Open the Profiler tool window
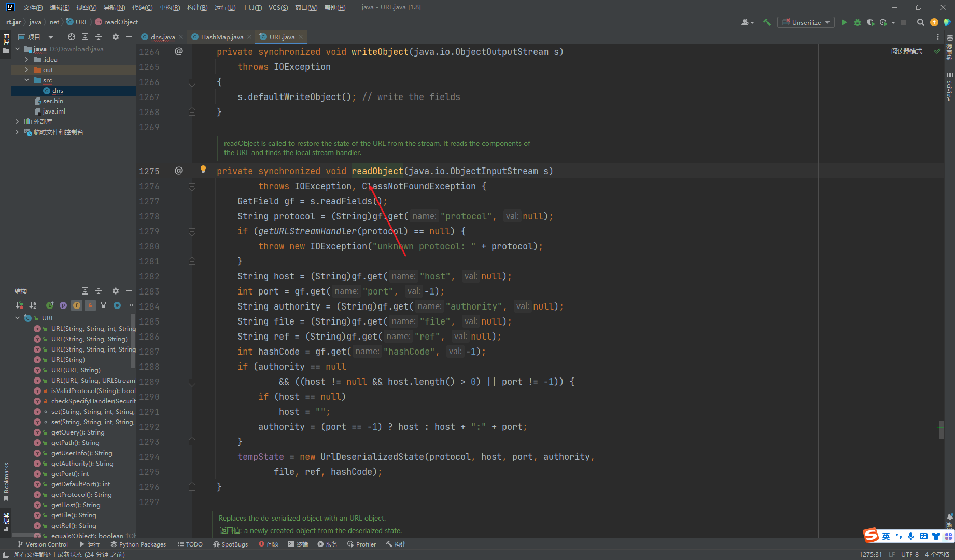This screenshot has height=560, width=955. pos(361,544)
